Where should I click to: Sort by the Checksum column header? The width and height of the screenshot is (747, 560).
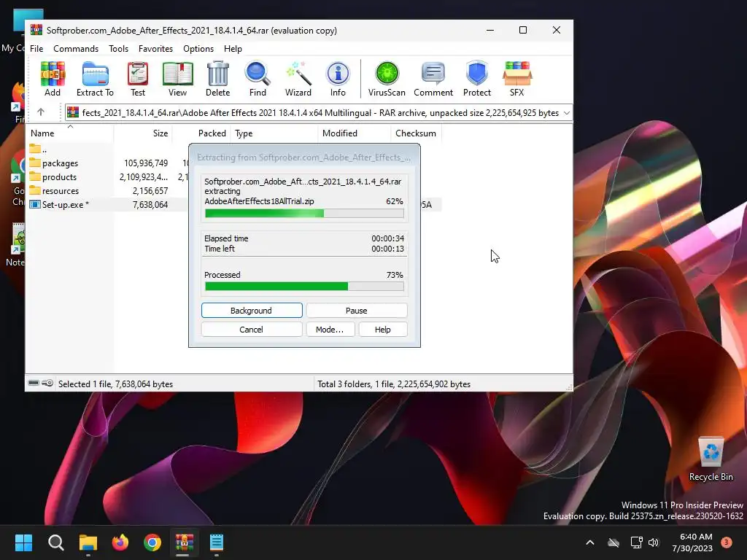click(x=417, y=133)
